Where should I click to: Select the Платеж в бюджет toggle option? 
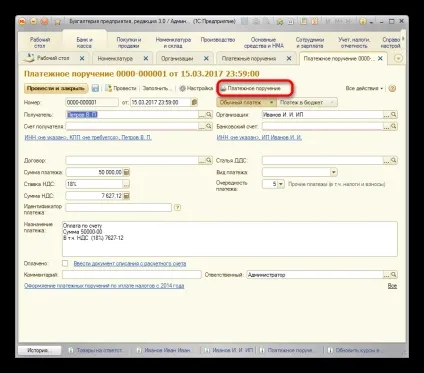[x=307, y=102]
